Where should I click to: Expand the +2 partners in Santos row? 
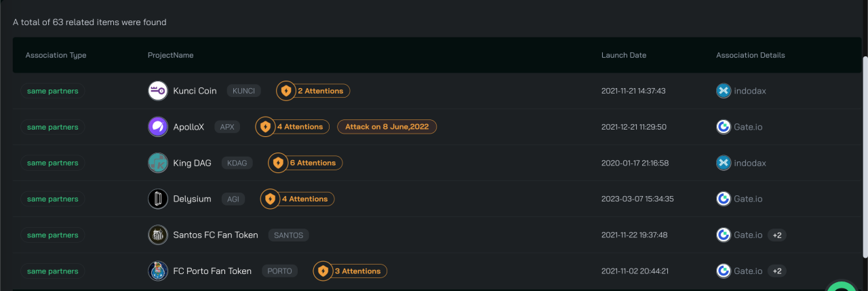(x=777, y=235)
